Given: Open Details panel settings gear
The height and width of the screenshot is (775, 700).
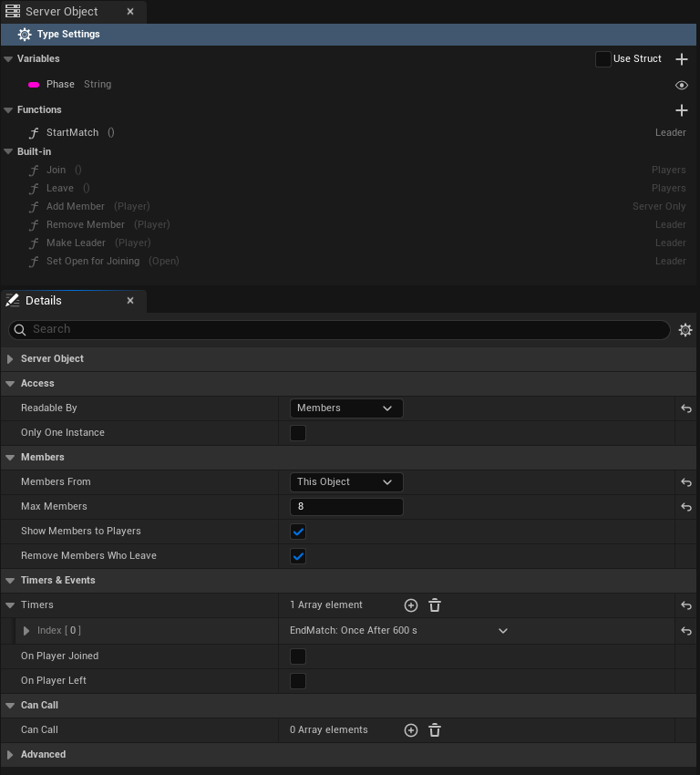Looking at the screenshot, I should pos(685,330).
